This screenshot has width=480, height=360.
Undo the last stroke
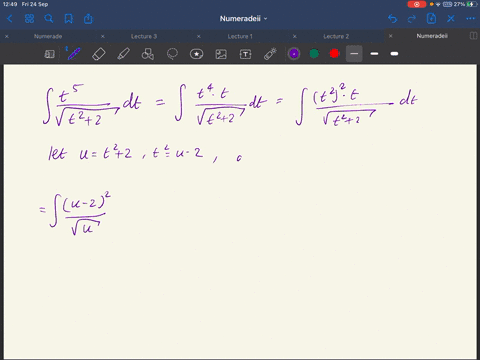[392, 19]
